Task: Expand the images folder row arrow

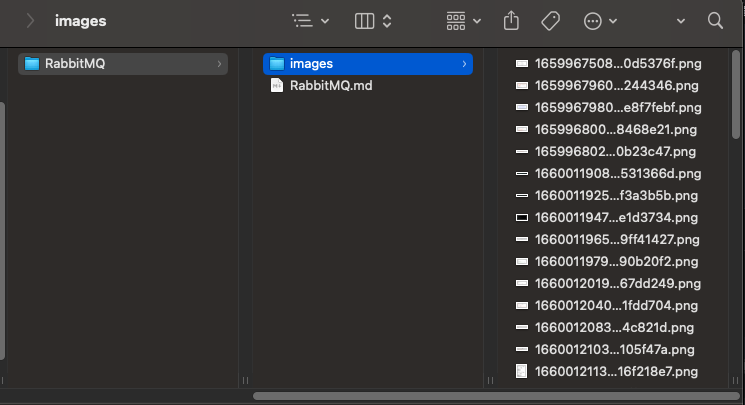Action: [x=464, y=64]
